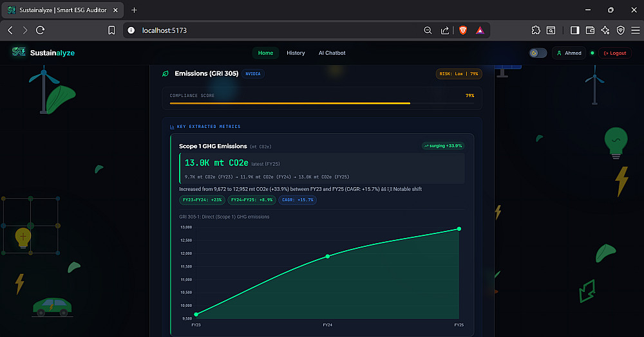
Task: Click the FY24 data point on chart
Action: pos(327,256)
